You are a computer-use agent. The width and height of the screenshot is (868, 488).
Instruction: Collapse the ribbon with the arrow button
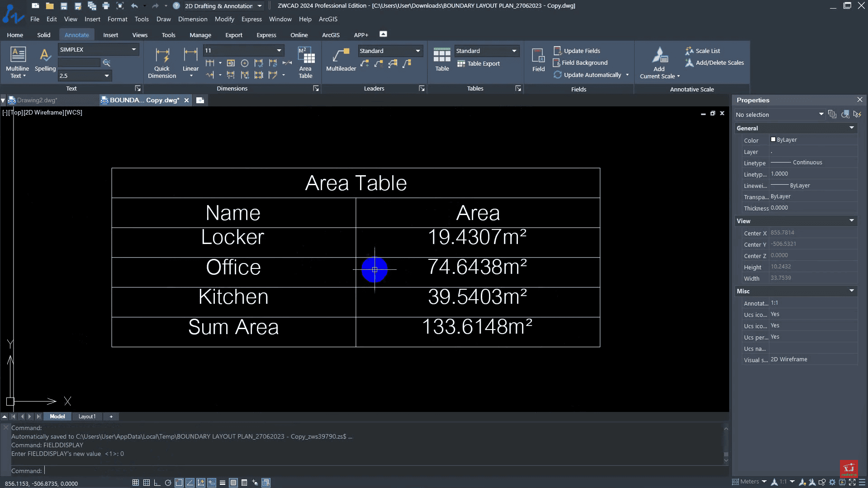pyautogui.click(x=383, y=34)
